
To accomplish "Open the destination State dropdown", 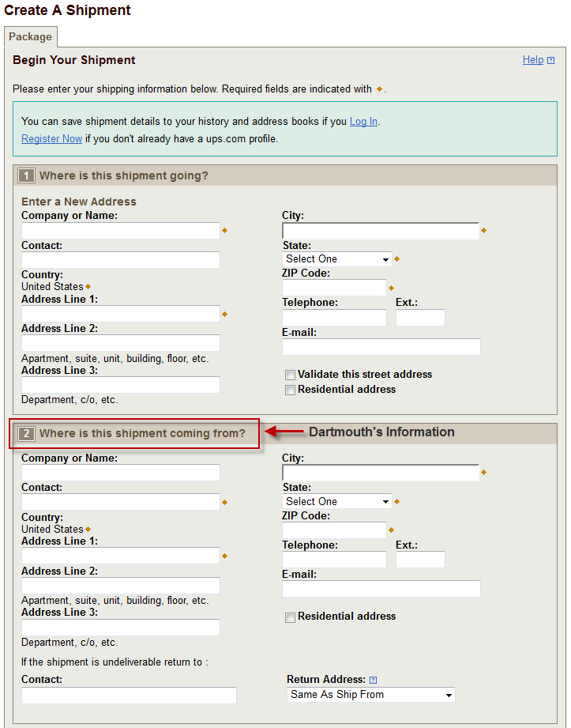I will [337, 259].
